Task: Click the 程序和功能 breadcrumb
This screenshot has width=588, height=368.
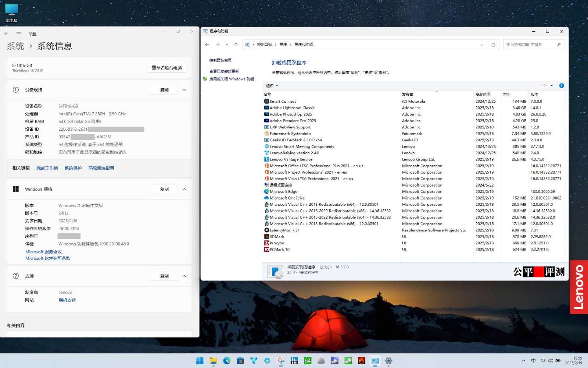Action: 304,45
